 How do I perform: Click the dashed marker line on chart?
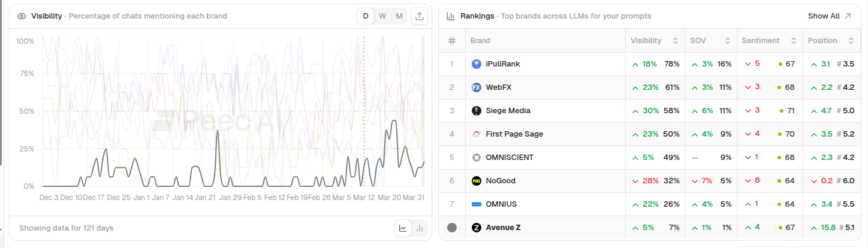pyautogui.click(x=364, y=111)
